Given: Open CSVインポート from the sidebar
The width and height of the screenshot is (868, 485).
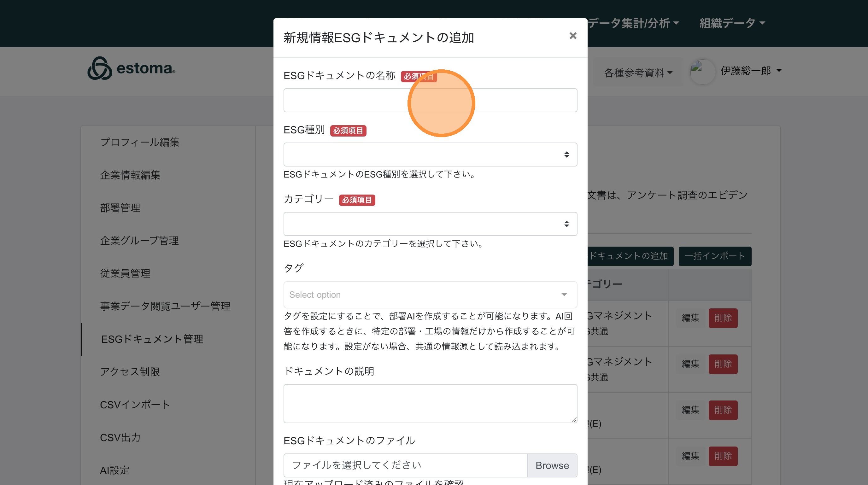Looking at the screenshot, I should click(135, 405).
